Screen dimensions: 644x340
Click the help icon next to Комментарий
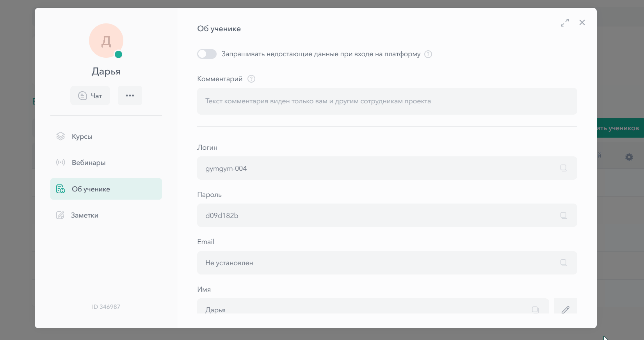click(x=251, y=79)
